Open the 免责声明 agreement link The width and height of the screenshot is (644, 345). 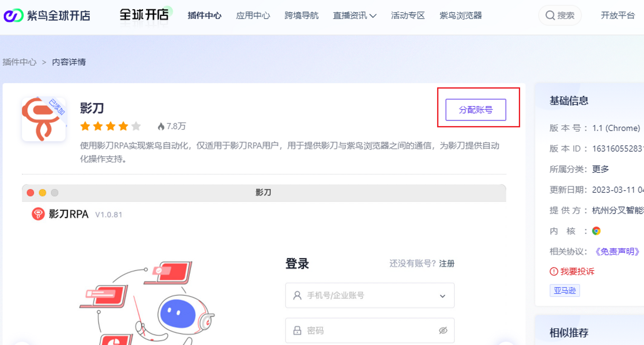click(617, 252)
